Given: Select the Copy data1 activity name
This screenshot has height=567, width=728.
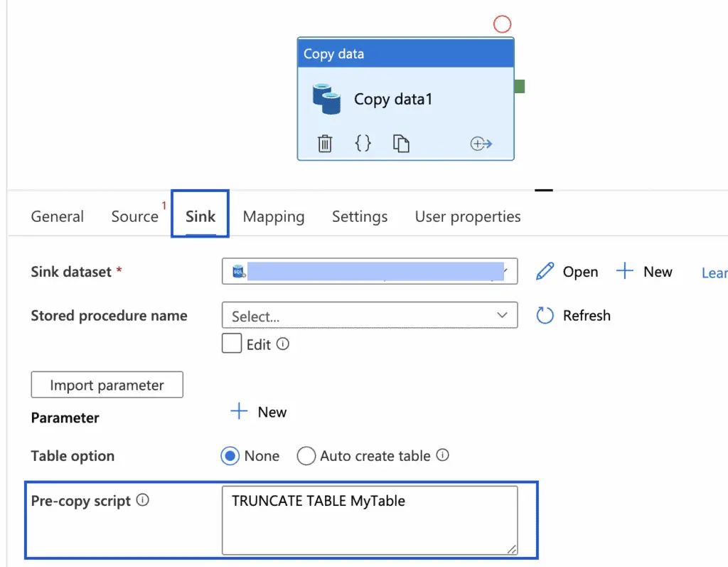Looking at the screenshot, I should point(392,99).
